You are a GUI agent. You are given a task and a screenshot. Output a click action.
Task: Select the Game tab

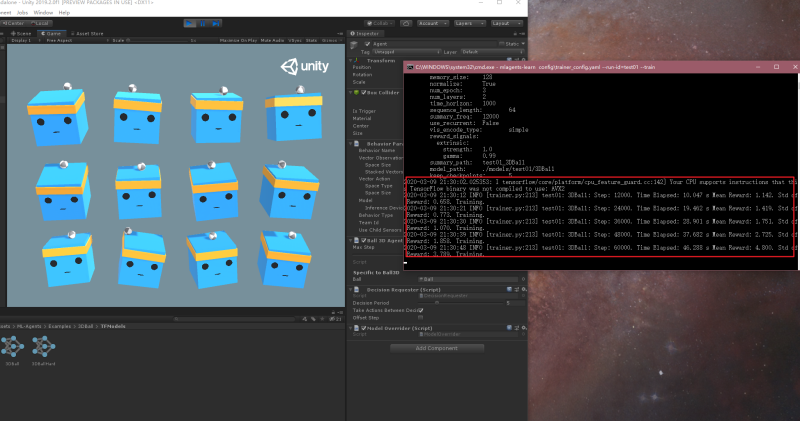[51, 34]
